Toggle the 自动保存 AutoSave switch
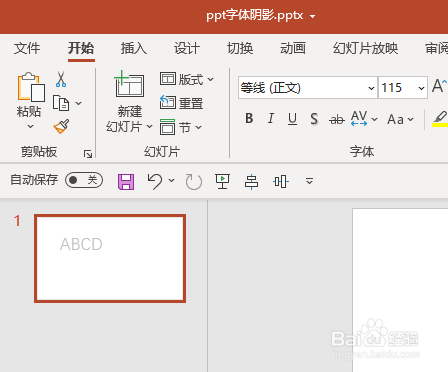448x372 pixels. [84, 180]
